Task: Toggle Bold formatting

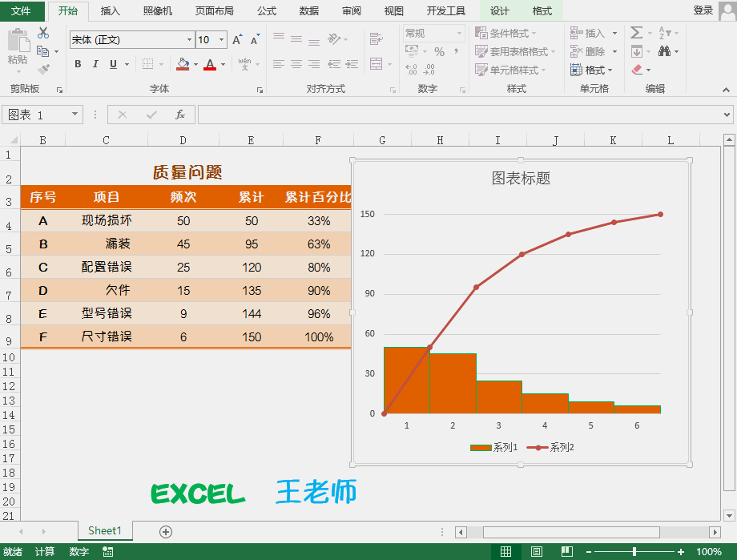Action: [78, 64]
